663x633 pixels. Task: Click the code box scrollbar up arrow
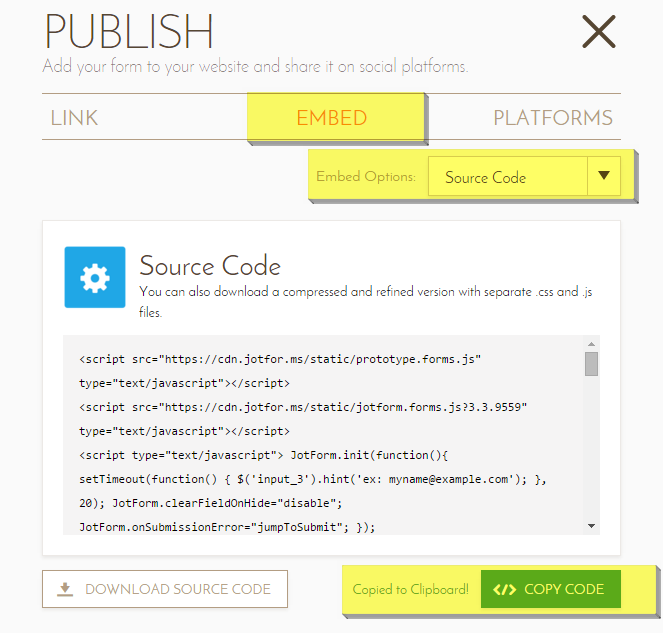tap(591, 343)
